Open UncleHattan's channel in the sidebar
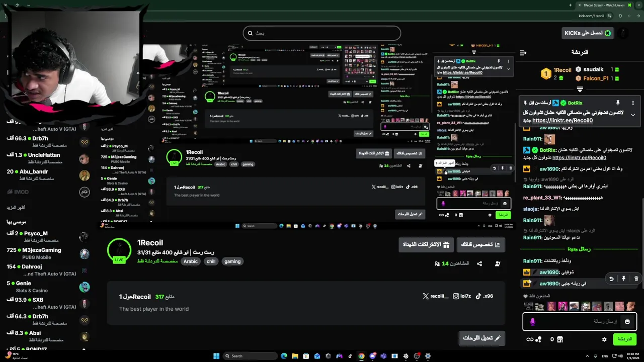Viewport: 644px width, 362px height. [48, 158]
